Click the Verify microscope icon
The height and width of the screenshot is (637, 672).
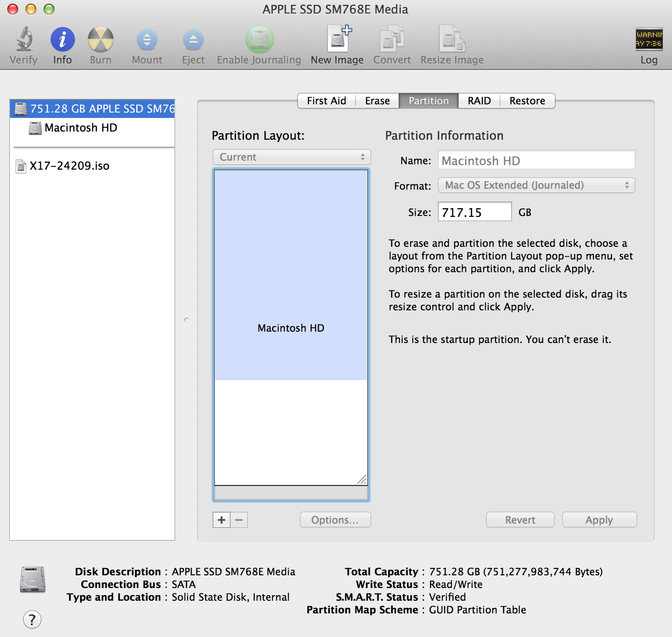[x=24, y=39]
